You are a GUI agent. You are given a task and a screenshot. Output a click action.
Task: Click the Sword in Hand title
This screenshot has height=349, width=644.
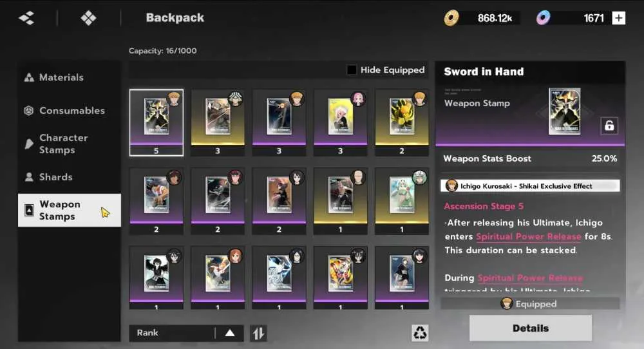click(484, 71)
